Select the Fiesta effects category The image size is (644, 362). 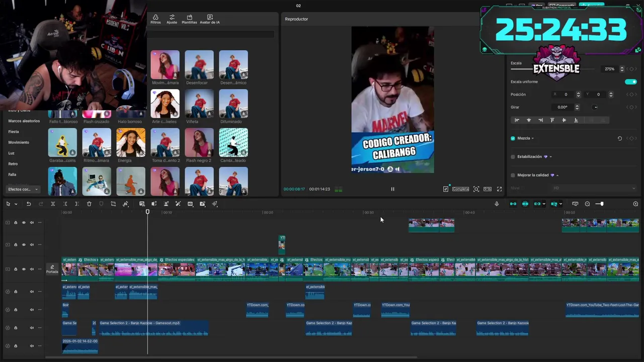[x=14, y=132]
